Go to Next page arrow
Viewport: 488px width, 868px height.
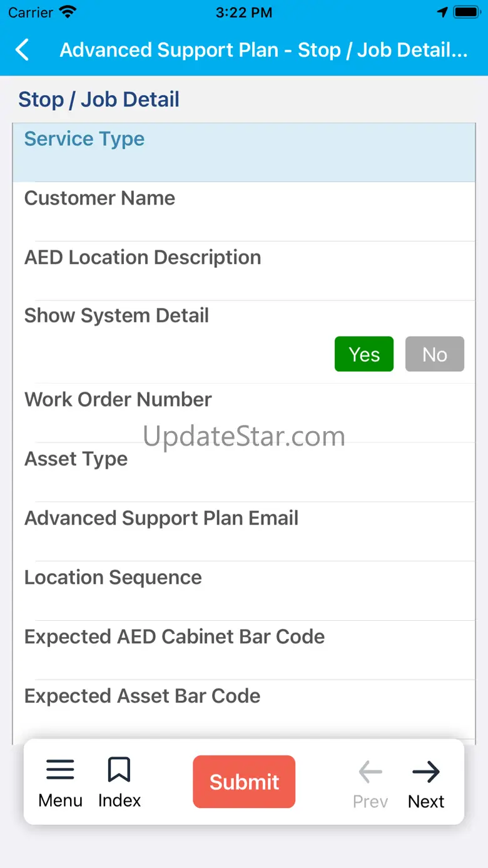tap(426, 773)
